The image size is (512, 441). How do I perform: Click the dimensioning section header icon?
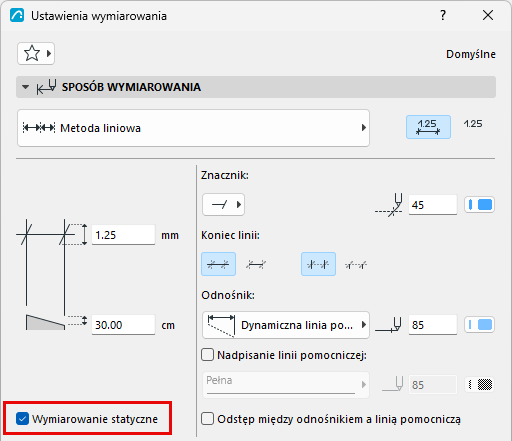(47, 87)
